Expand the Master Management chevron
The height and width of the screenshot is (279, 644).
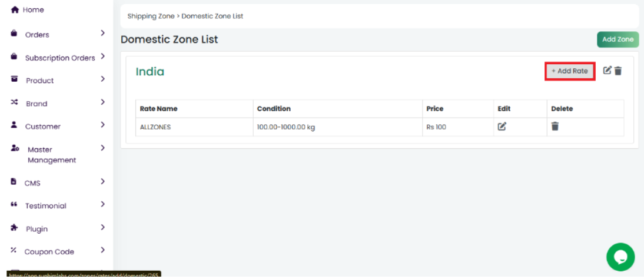point(102,148)
